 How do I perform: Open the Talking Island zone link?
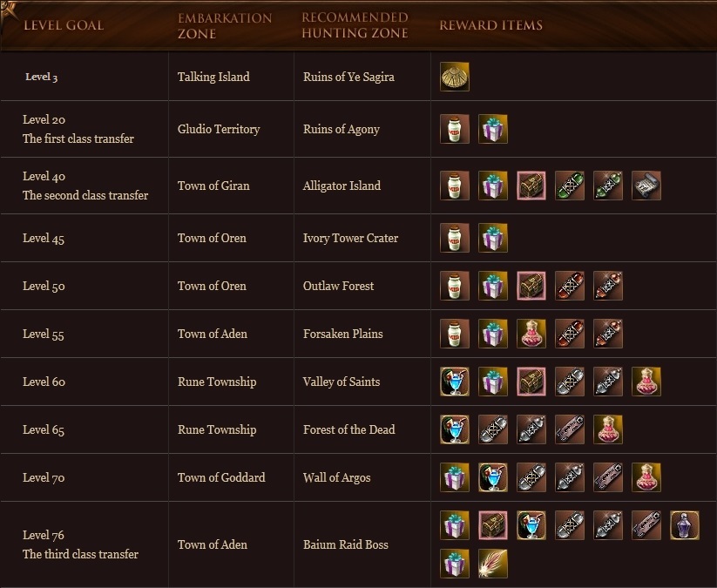click(213, 77)
